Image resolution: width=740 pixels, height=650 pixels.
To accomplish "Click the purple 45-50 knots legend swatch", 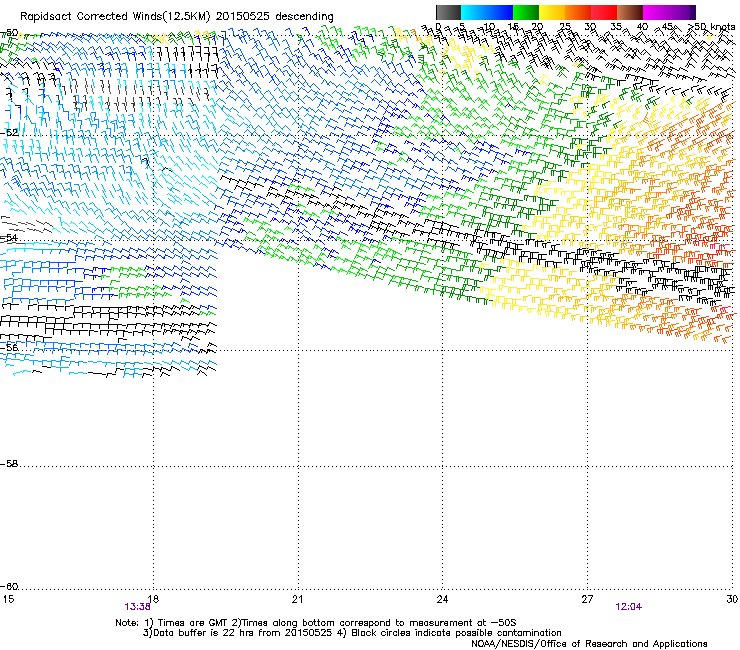I will pos(682,12).
